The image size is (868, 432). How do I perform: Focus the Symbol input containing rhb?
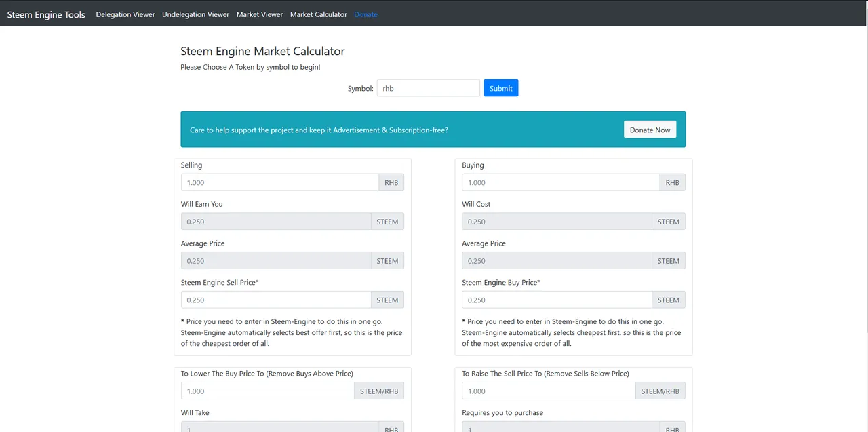point(429,88)
